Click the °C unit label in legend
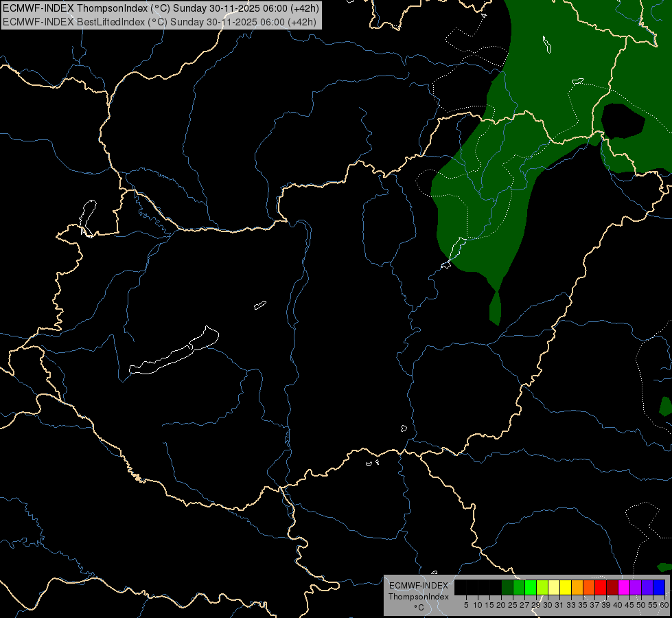The width and height of the screenshot is (672, 618). [x=419, y=608]
